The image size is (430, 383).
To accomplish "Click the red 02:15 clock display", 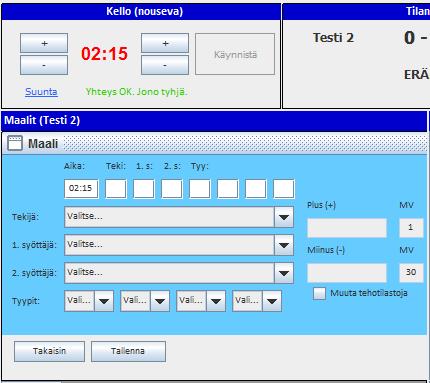I will coord(104,54).
